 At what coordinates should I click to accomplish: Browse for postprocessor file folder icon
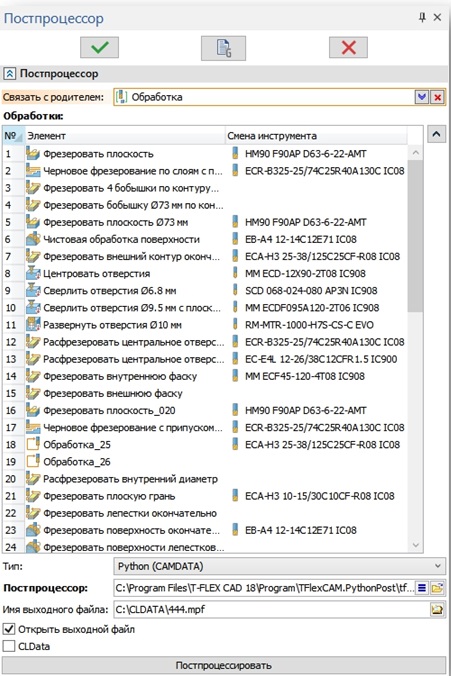point(437,588)
